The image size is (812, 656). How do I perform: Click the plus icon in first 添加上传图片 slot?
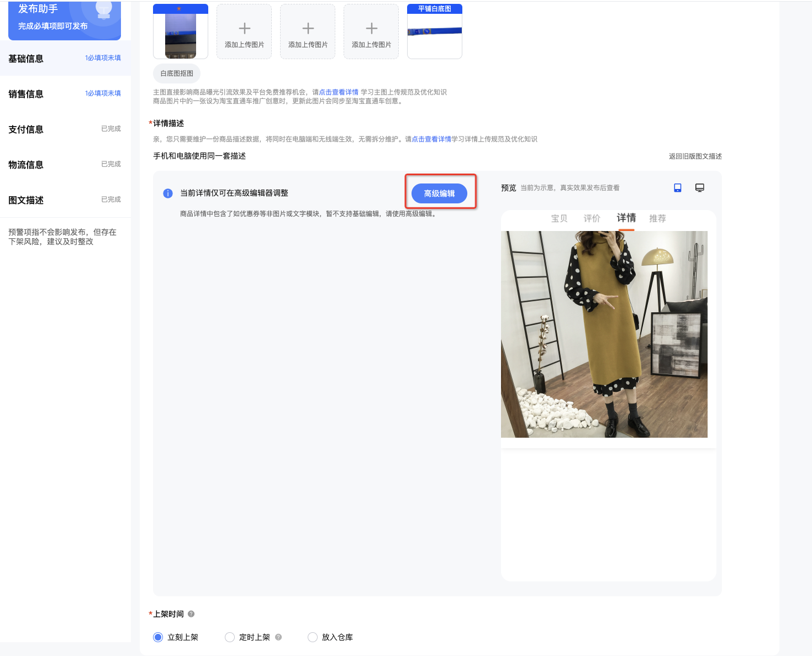[x=244, y=28]
